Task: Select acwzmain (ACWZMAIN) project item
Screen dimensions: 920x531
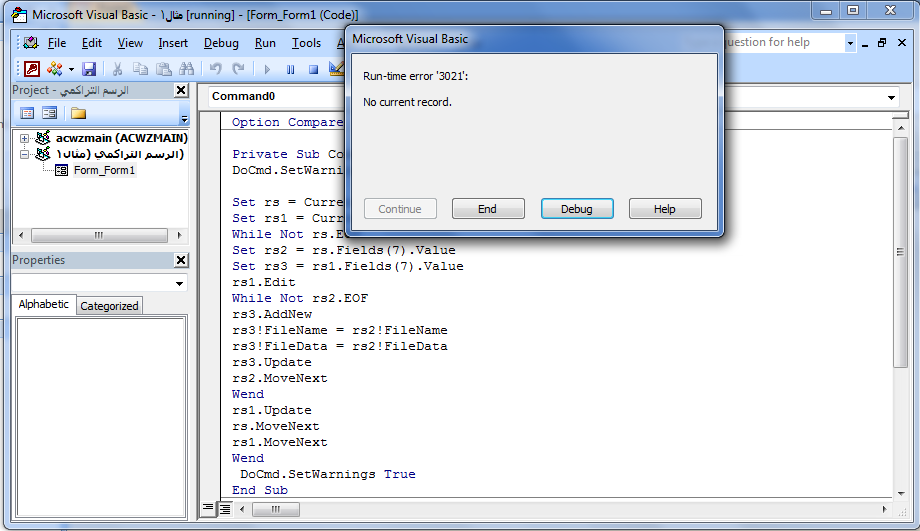Action: click(x=121, y=138)
